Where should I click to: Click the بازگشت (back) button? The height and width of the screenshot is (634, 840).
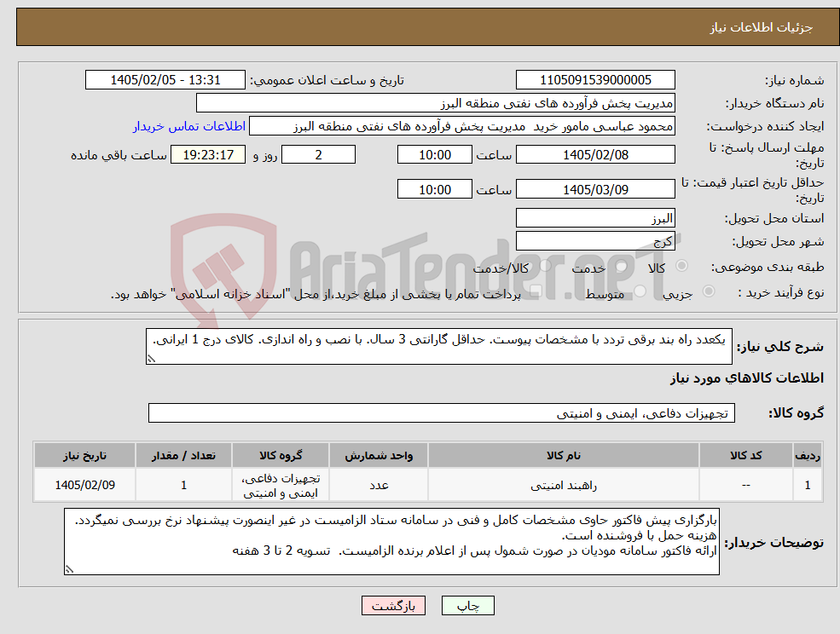(x=393, y=606)
